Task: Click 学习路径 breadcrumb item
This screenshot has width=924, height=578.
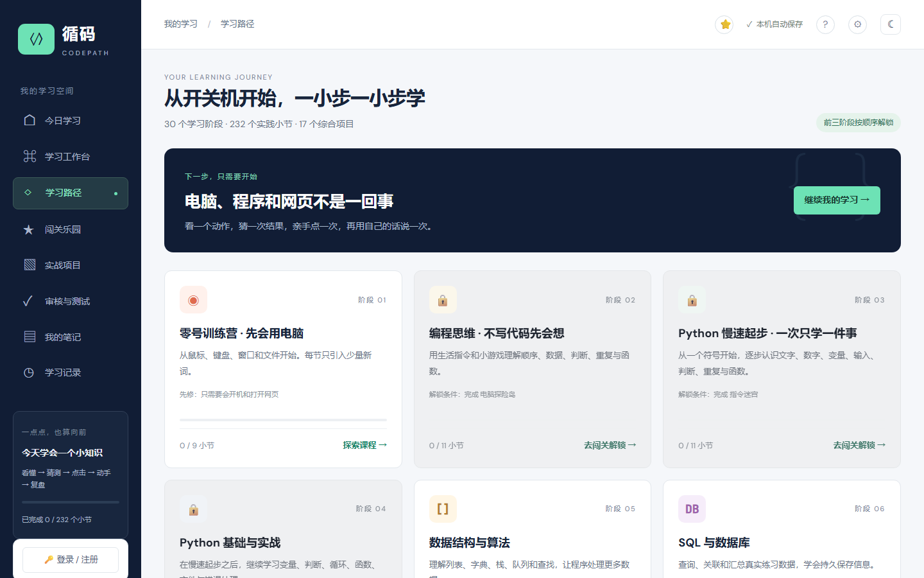Action: point(237,24)
